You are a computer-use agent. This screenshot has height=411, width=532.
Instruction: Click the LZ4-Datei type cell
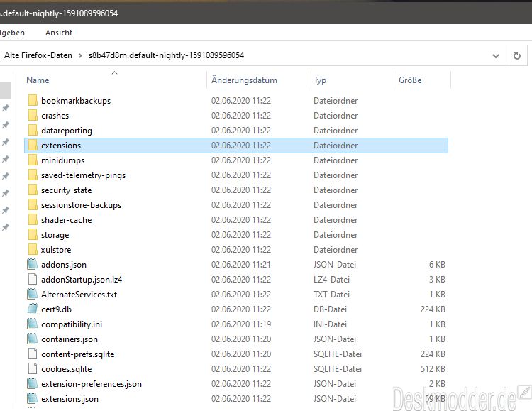331,280
